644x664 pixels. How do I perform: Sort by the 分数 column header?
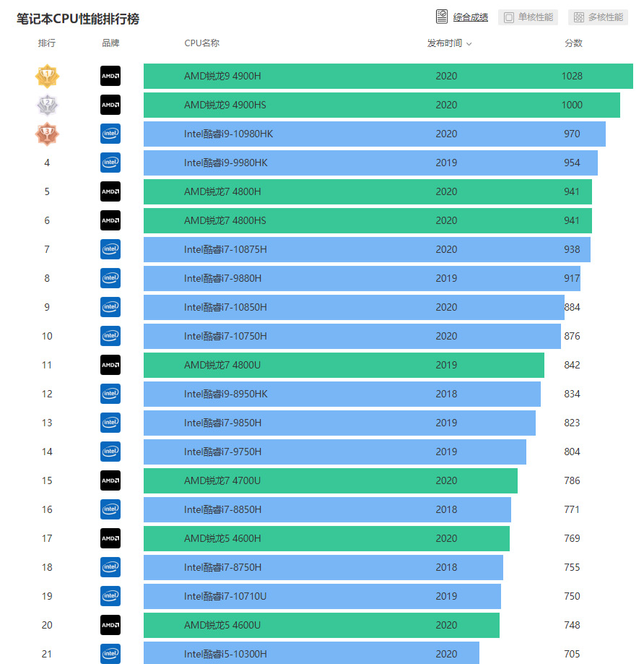tap(573, 43)
